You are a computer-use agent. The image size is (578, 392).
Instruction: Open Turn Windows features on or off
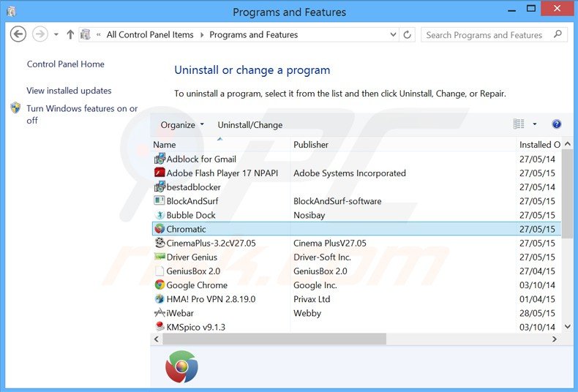tap(82, 114)
